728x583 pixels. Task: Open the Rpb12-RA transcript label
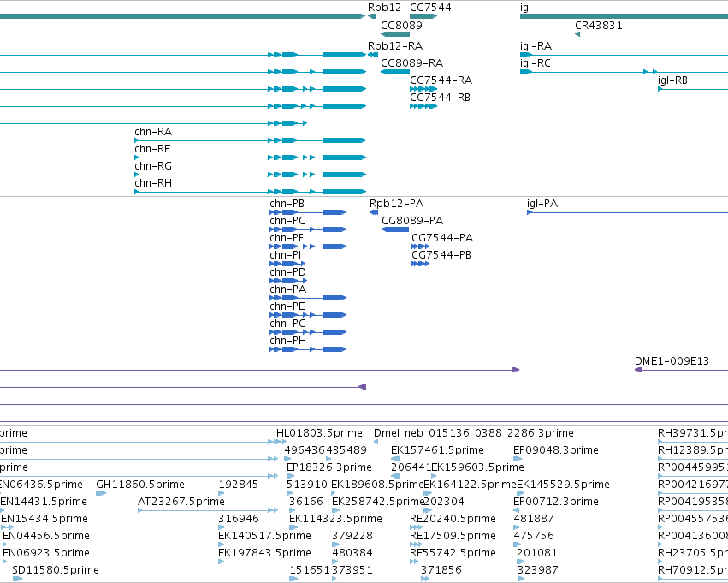tap(395, 46)
